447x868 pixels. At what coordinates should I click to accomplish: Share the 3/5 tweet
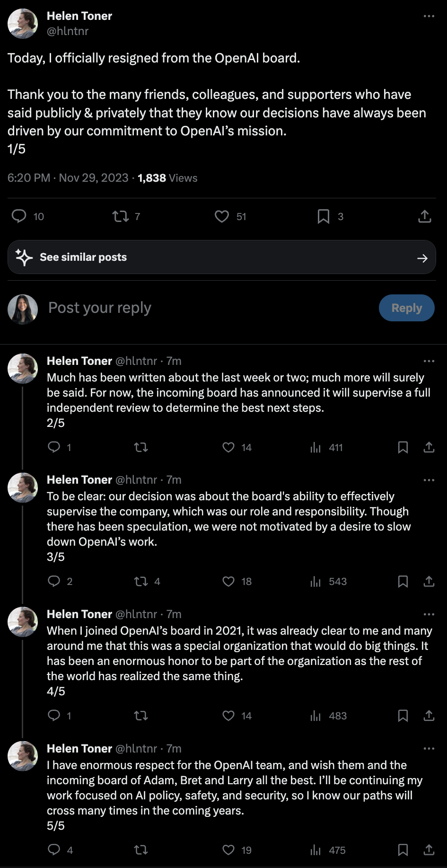point(429,581)
